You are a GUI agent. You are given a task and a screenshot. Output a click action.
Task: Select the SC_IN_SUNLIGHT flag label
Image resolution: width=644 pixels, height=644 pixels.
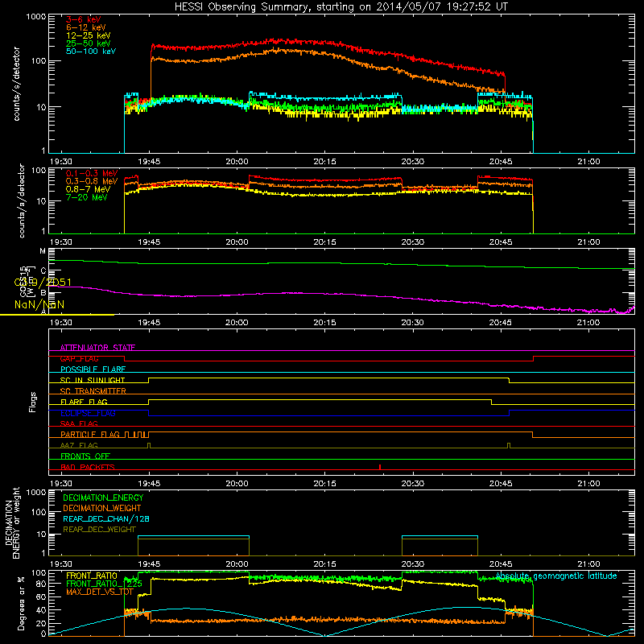pos(93,380)
